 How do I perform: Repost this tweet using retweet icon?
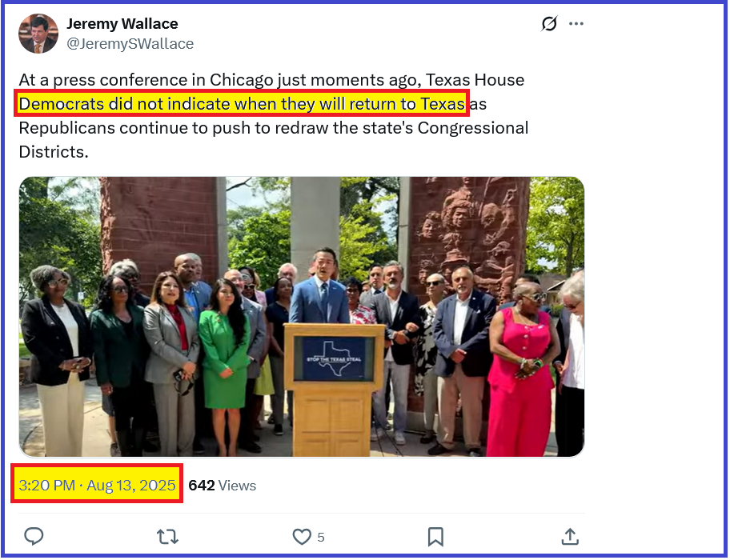click(167, 537)
